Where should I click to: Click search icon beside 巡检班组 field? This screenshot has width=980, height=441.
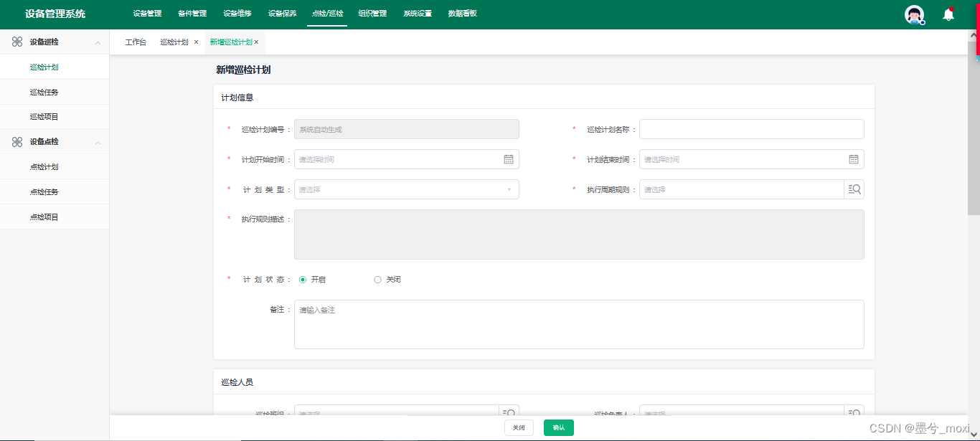[x=509, y=411]
